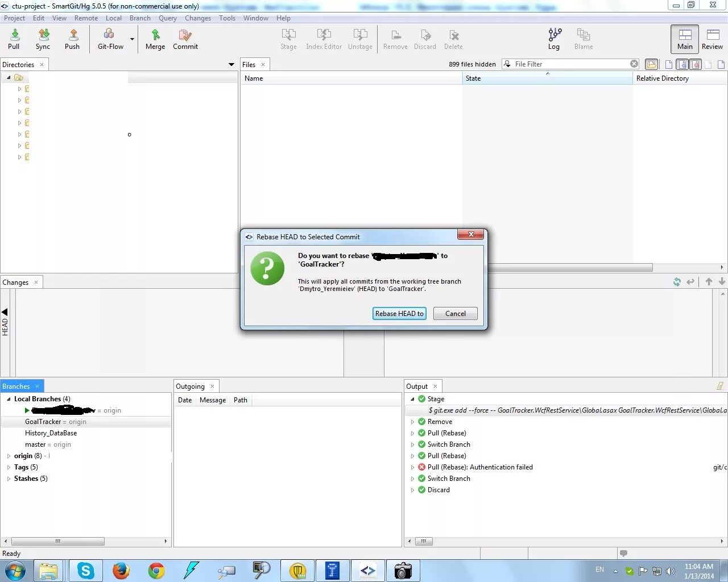Open the Remote menu
The width and height of the screenshot is (728, 582).
(86, 18)
